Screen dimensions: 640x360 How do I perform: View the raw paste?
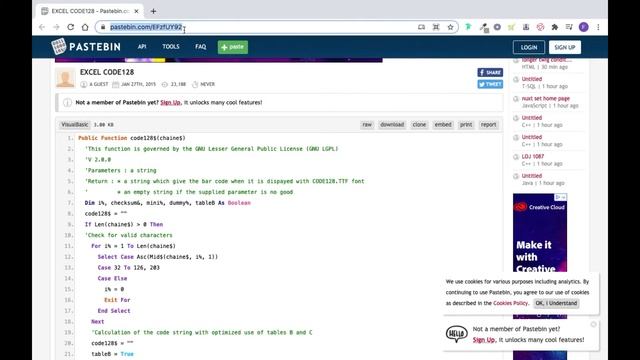pos(367,124)
